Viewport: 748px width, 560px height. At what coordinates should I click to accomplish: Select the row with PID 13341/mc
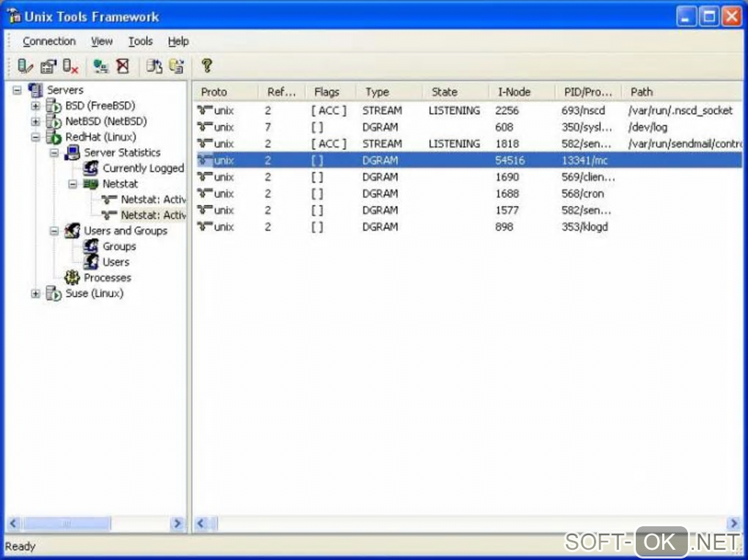point(468,161)
